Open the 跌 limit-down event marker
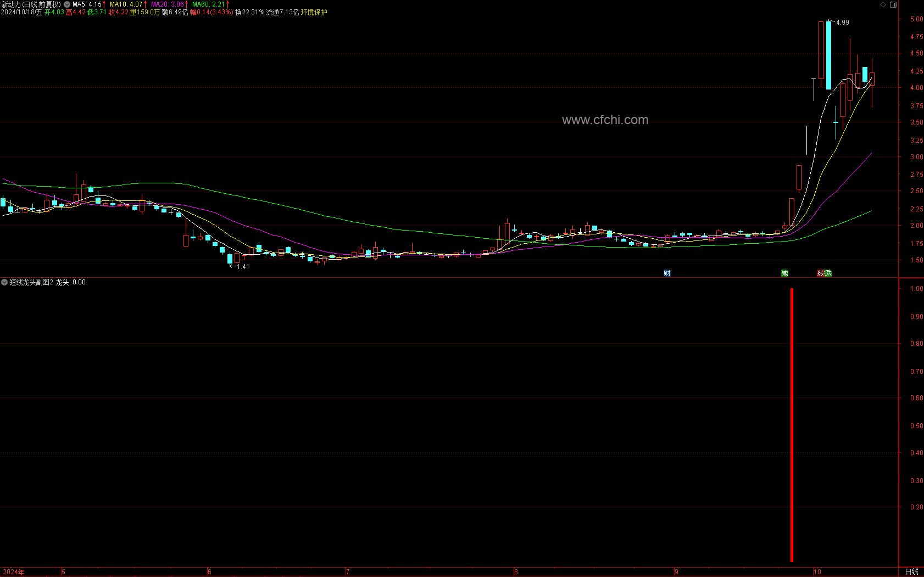 click(x=828, y=273)
